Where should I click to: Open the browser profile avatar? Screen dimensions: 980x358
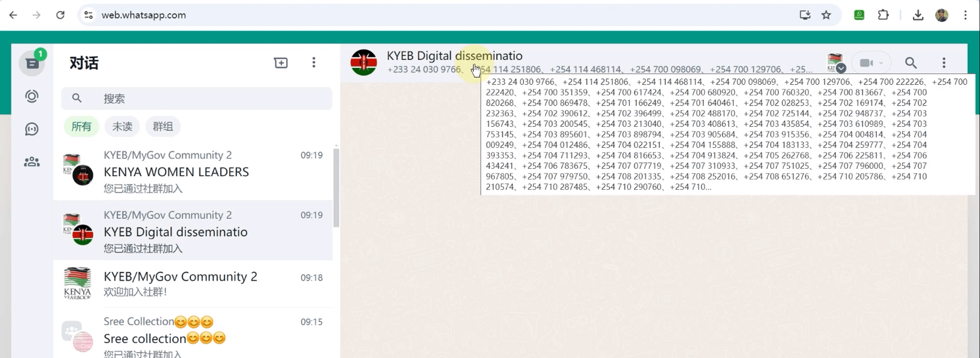[x=942, y=15]
